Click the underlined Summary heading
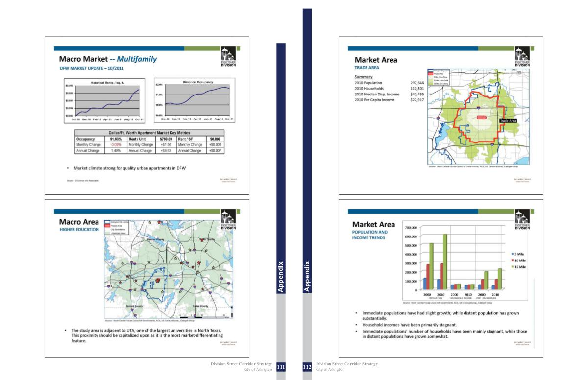588x380 pixels. 363,77
